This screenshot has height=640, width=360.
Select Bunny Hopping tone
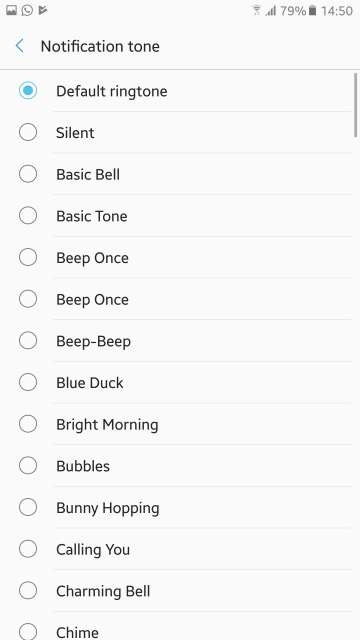pyautogui.click(x=180, y=507)
